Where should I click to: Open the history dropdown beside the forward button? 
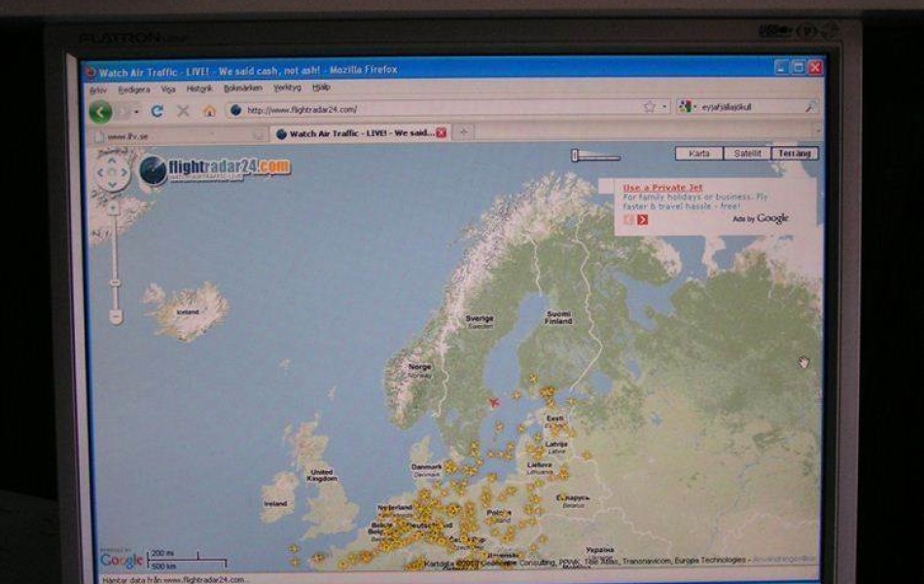135,111
